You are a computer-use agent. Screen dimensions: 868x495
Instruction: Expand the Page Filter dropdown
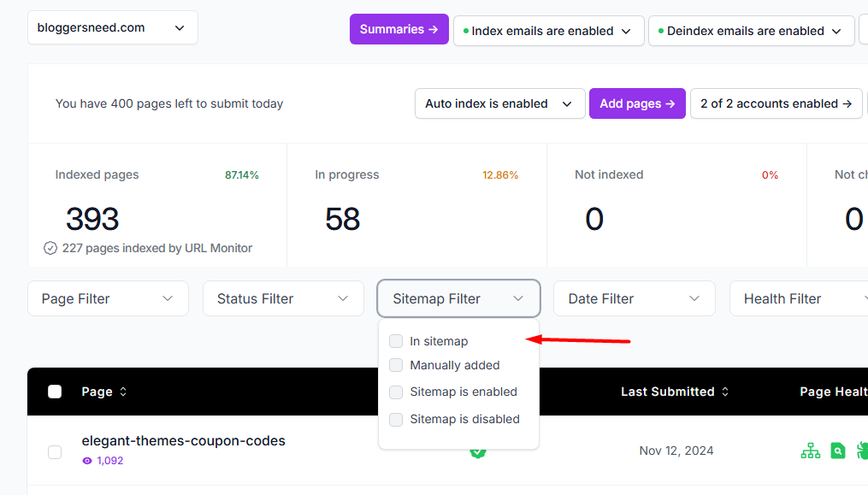108,298
